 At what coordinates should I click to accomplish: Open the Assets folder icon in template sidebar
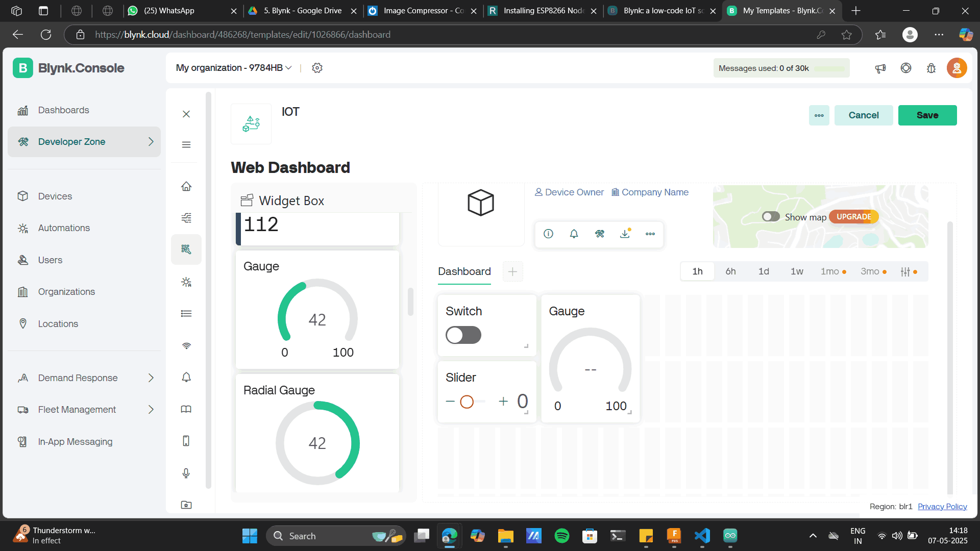point(186,505)
